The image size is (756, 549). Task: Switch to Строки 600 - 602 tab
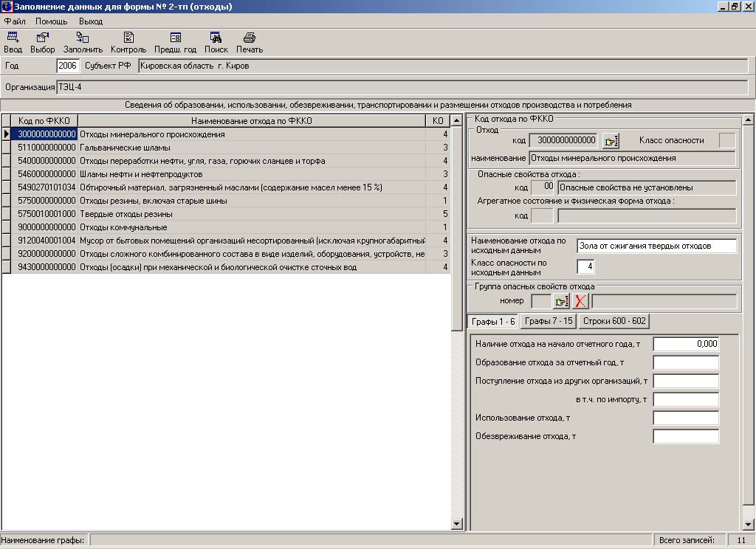(614, 321)
